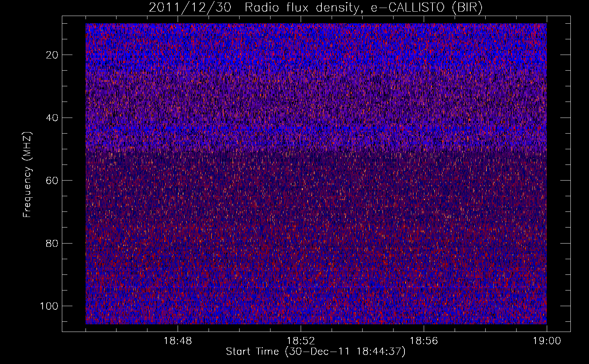Select the 'Frequency (MHZ)' y-axis label
The image size is (589, 364).
point(27,174)
